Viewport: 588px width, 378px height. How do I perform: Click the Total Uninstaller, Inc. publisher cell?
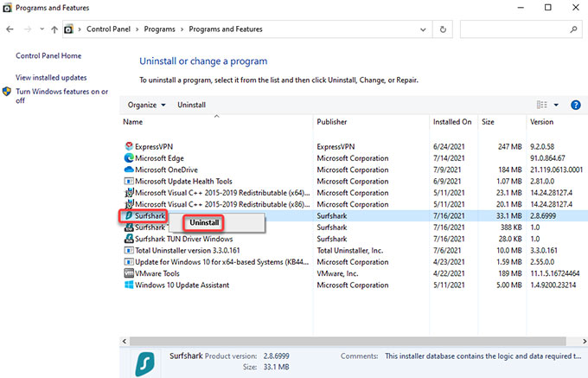pyautogui.click(x=349, y=251)
